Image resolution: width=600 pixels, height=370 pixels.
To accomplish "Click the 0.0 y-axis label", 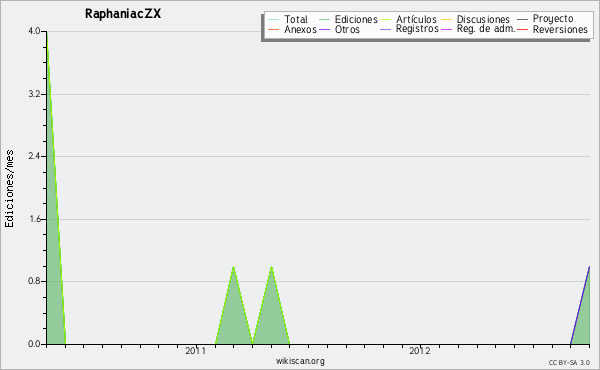I will click(34, 344).
